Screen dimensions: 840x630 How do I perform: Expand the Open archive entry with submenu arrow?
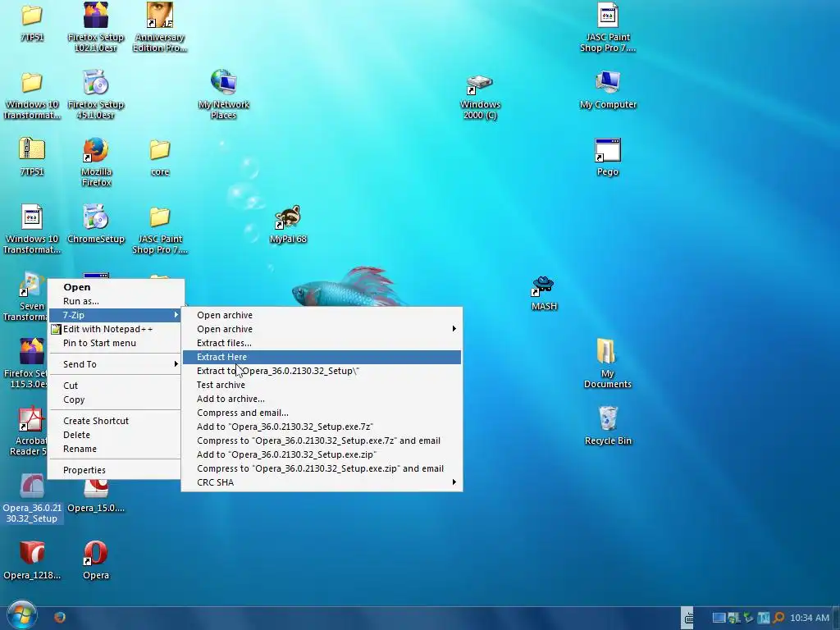coord(322,329)
